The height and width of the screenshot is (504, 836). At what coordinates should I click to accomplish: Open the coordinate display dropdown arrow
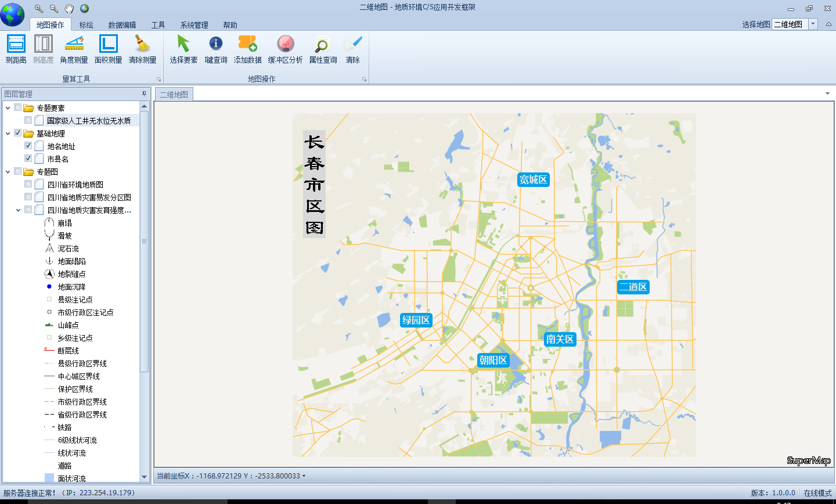[x=304, y=476]
